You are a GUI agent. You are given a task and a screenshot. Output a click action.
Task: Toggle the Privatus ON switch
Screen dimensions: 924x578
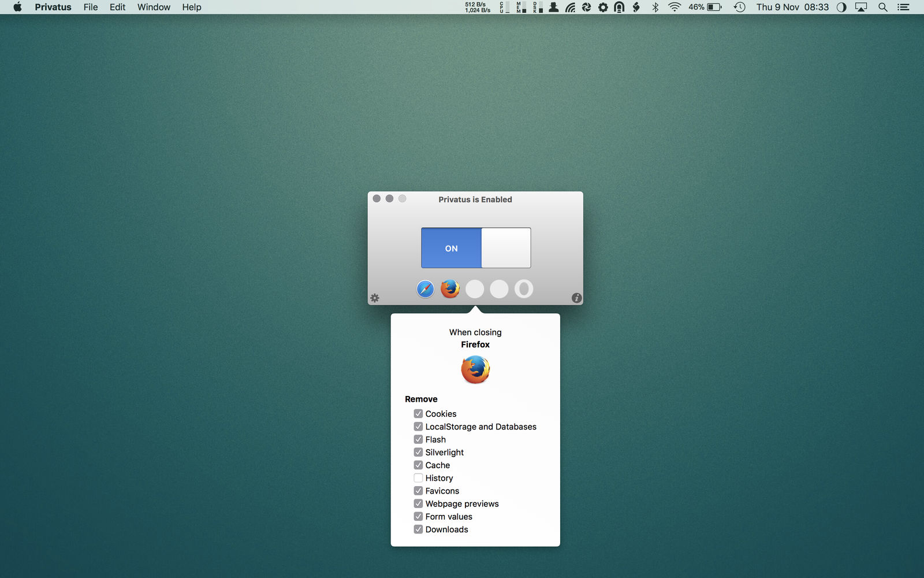pos(476,248)
